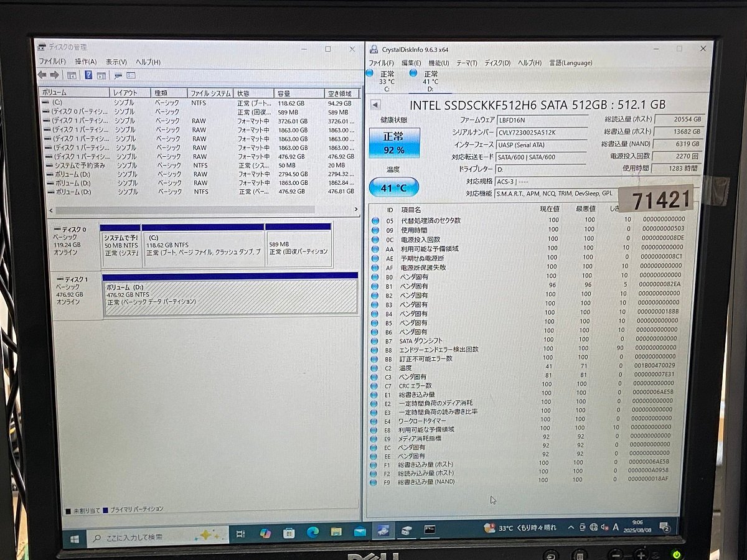Open 機能(U) menu in CrystalDiskInfo
The width and height of the screenshot is (747, 560).
point(438,63)
